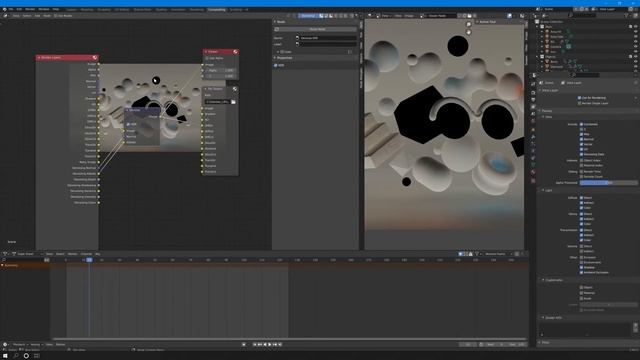Open the Windows Start menu
The width and height of the screenshot is (640, 360).
[x=5, y=356]
